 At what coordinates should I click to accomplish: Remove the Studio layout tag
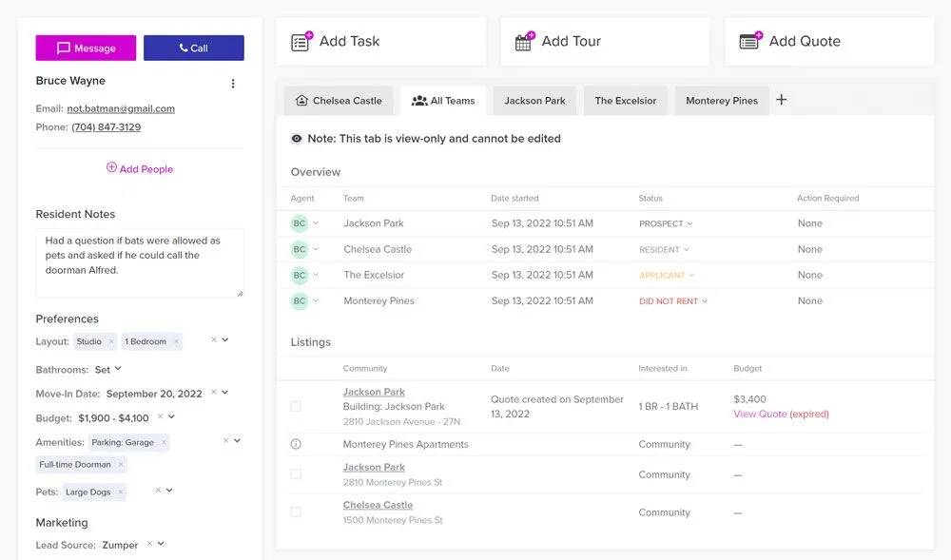[x=111, y=341]
